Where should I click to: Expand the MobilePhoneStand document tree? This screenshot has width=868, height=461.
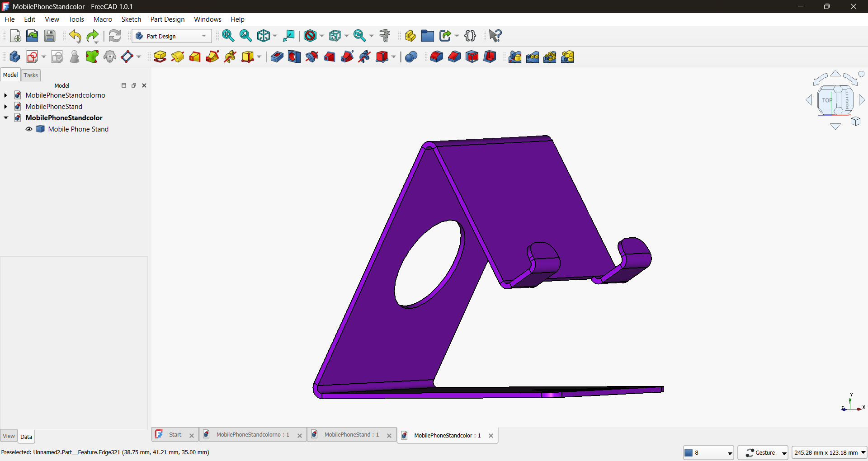5,107
